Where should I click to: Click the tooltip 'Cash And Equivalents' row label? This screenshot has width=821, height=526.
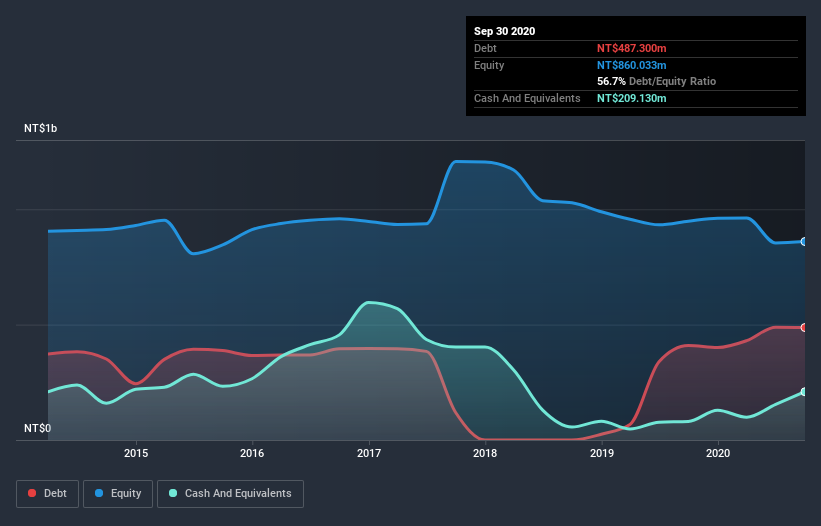pos(527,98)
